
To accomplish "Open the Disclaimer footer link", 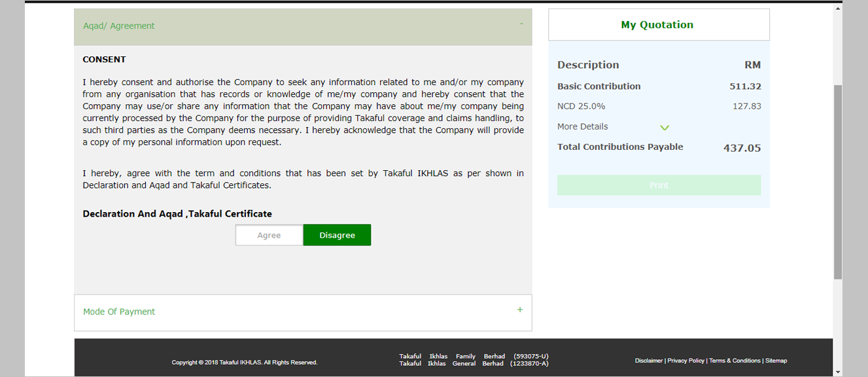I will point(648,361).
